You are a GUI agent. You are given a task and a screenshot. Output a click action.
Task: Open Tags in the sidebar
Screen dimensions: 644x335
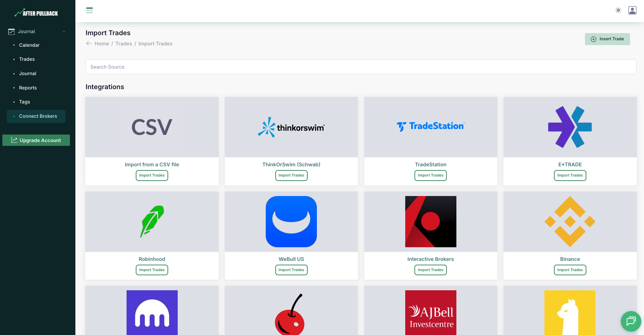[25, 102]
